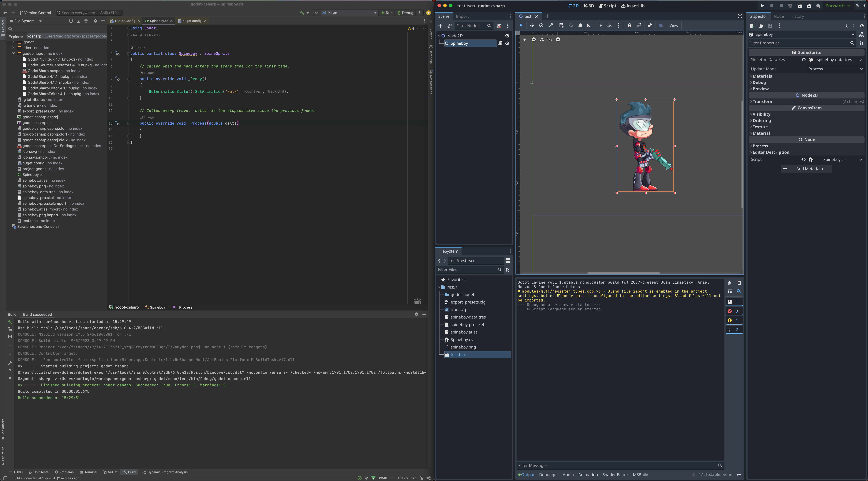Activate the Pan mode hand tool

tap(580, 26)
